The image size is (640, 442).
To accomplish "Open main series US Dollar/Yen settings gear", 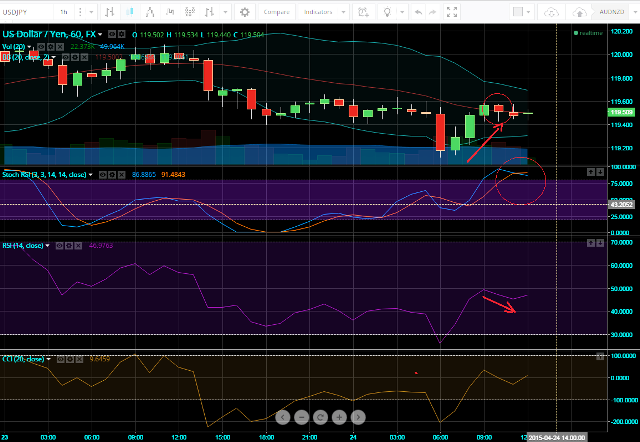I will [122, 34].
